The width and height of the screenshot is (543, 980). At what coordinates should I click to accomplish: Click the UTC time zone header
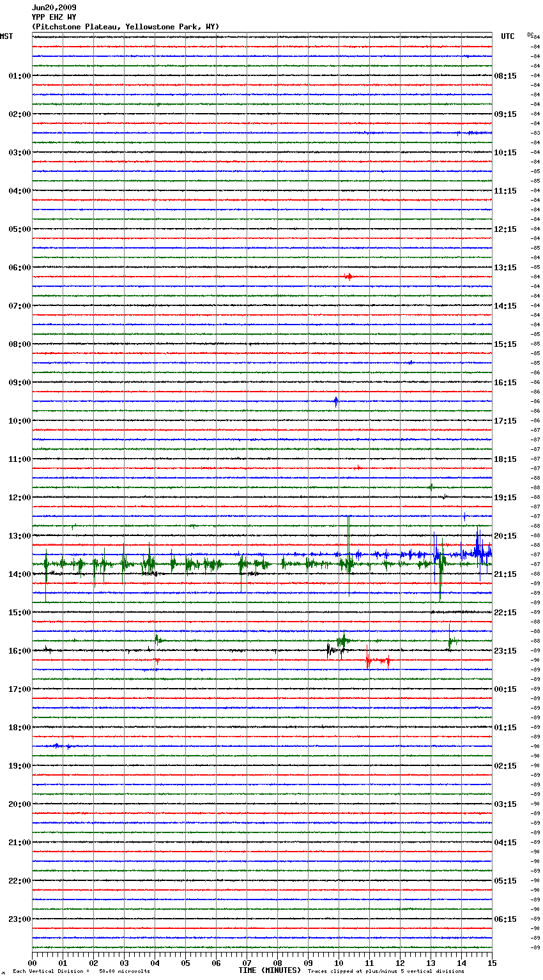(x=508, y=36)
